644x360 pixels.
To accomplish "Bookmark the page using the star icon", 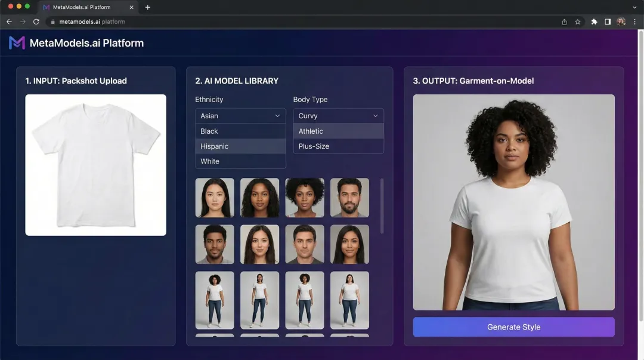I will (x=577, y=21).
